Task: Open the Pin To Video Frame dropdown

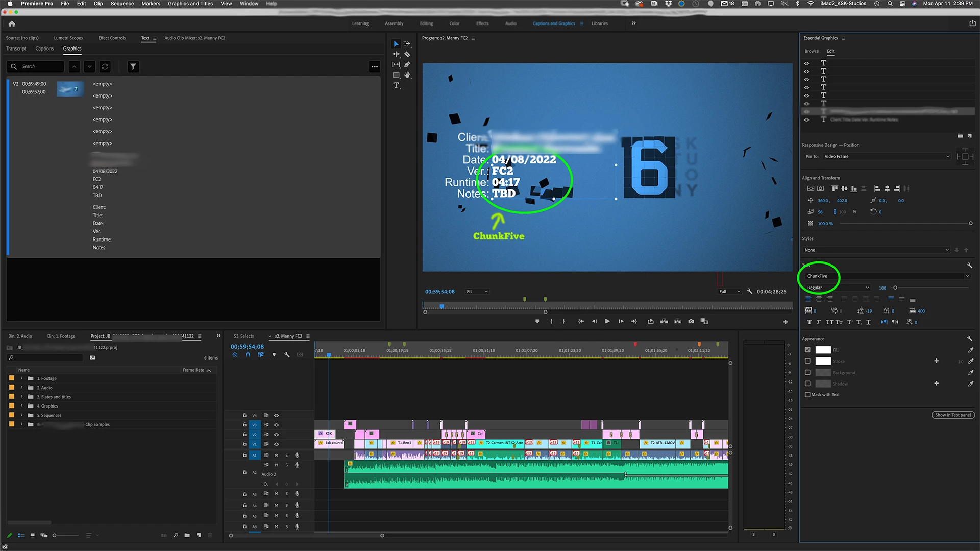Action: point(886,157)
